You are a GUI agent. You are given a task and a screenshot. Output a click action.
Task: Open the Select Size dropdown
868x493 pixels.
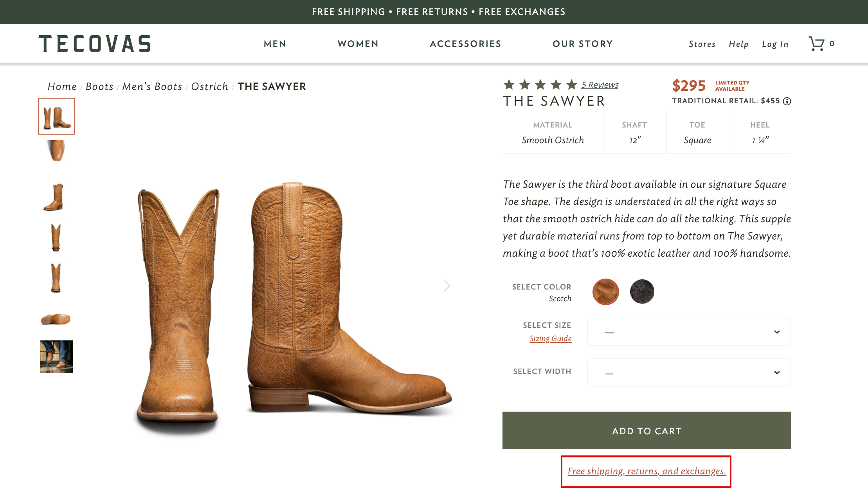689,332
